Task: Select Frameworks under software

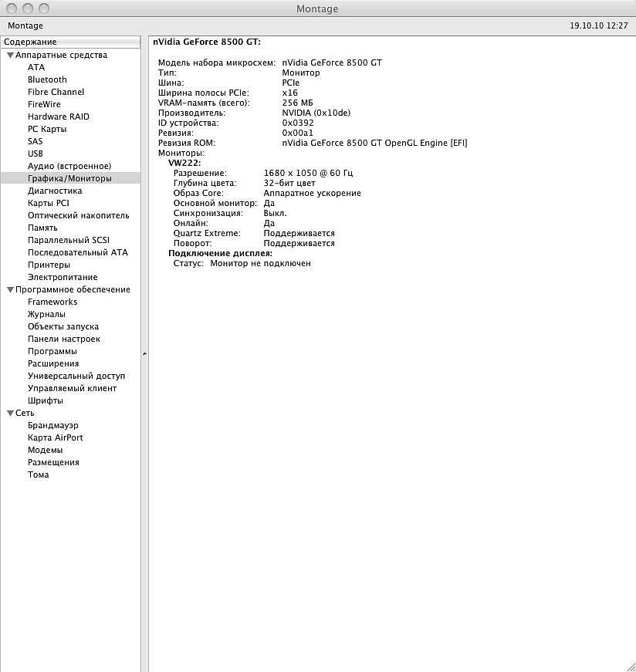Action: click(52, 302)
